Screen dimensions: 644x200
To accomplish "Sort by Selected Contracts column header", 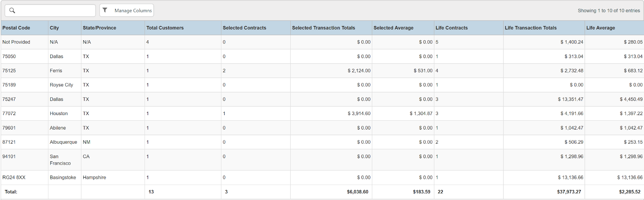I will point(244,28).
